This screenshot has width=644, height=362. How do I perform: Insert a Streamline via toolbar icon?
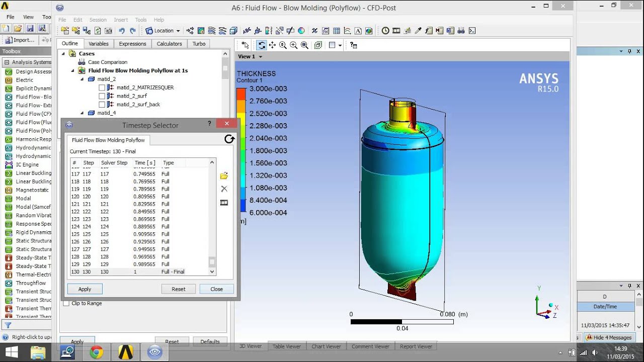[x=211, y=31]
